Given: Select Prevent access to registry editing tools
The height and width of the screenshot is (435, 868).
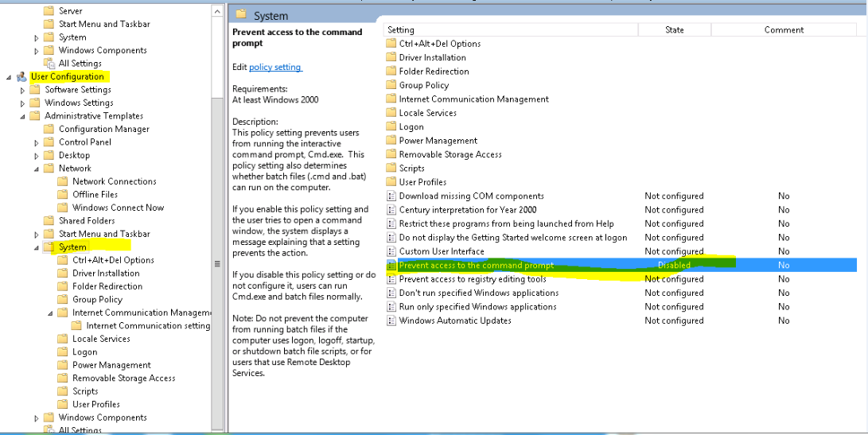Looking at the screenshot, I should point(473,279).
